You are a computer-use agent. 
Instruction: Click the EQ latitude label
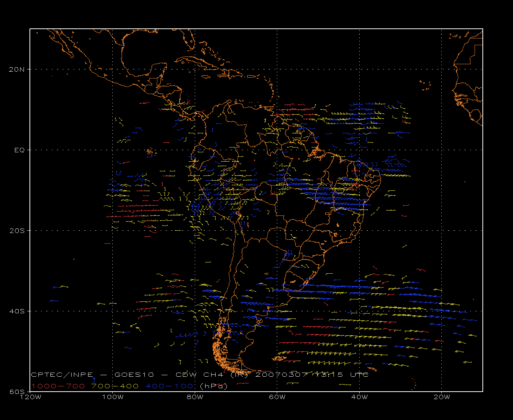pos(19,150)
